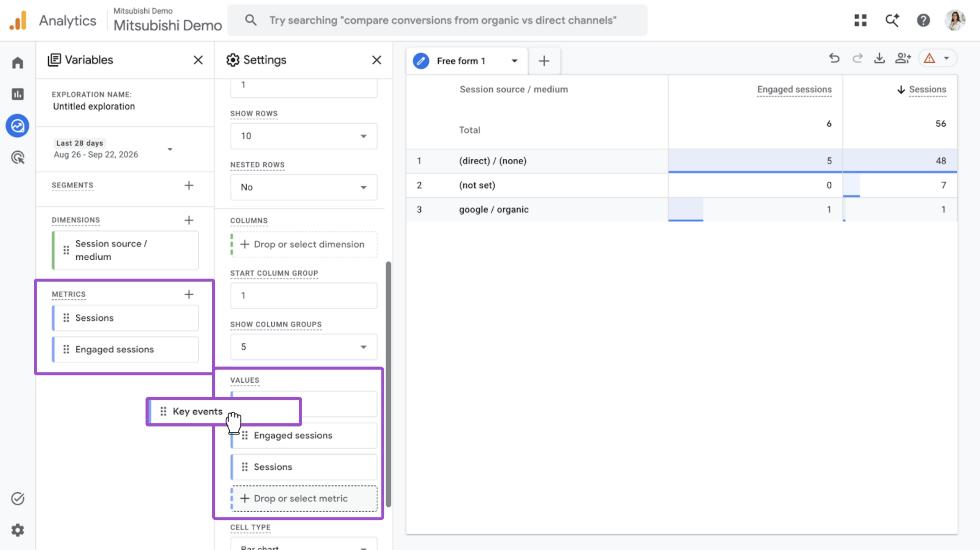
Task: Open the Help question mark icon
Action: pos(923,20)
